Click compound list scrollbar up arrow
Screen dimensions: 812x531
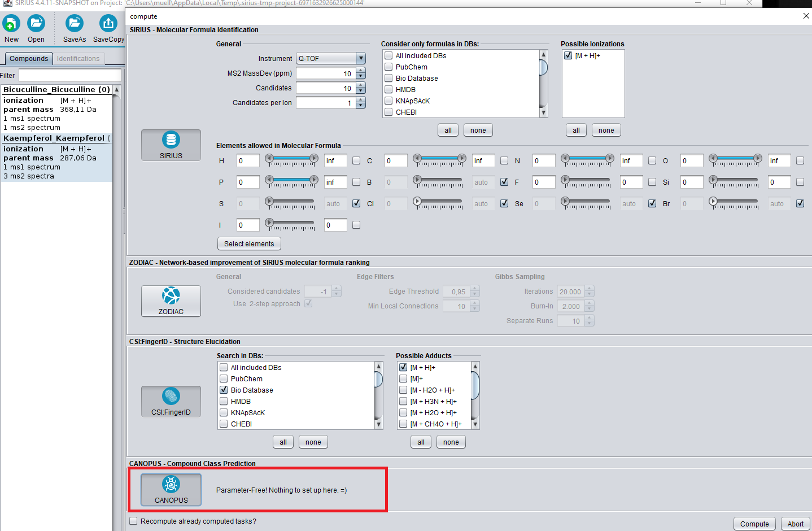[x=117, y=89]
